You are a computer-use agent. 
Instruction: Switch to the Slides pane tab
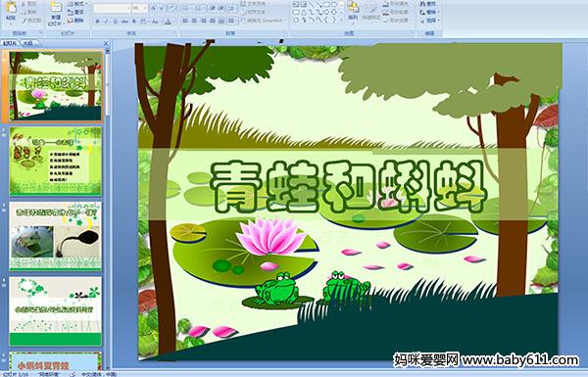point(10,43)
